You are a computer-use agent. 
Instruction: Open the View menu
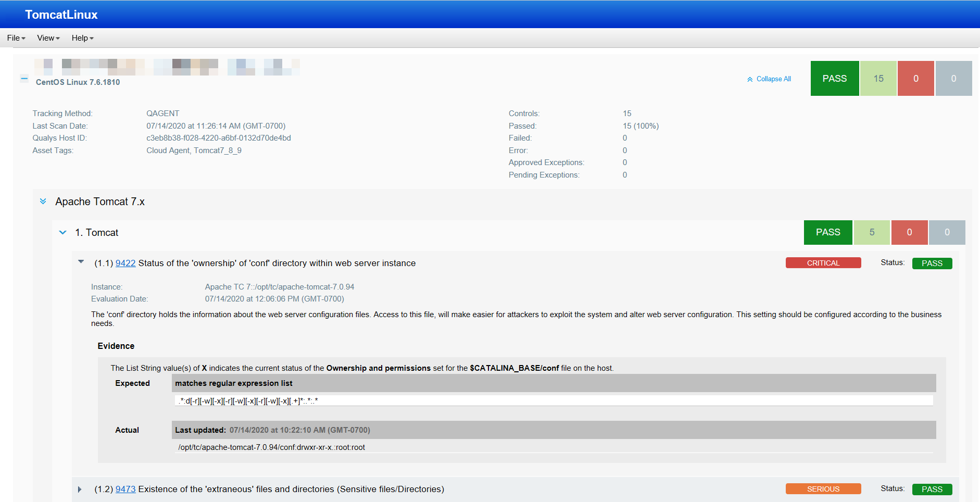(x=47, y=37)
